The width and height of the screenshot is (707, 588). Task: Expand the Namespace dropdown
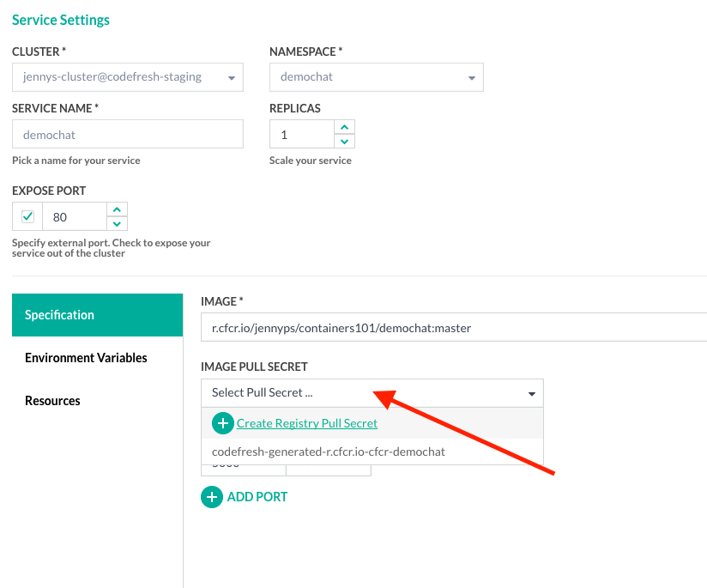pyautogui.click(x=376, y=77)
